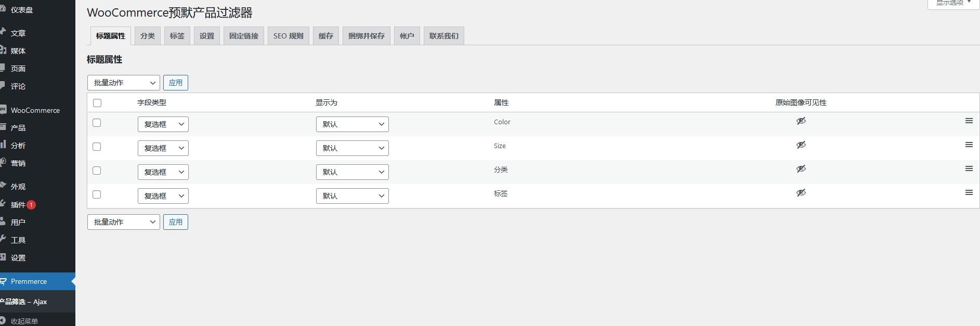Click the 收起菜单 collapse menu icon
980x326 pixels.
pyautogui.click(x=3, y=321)
